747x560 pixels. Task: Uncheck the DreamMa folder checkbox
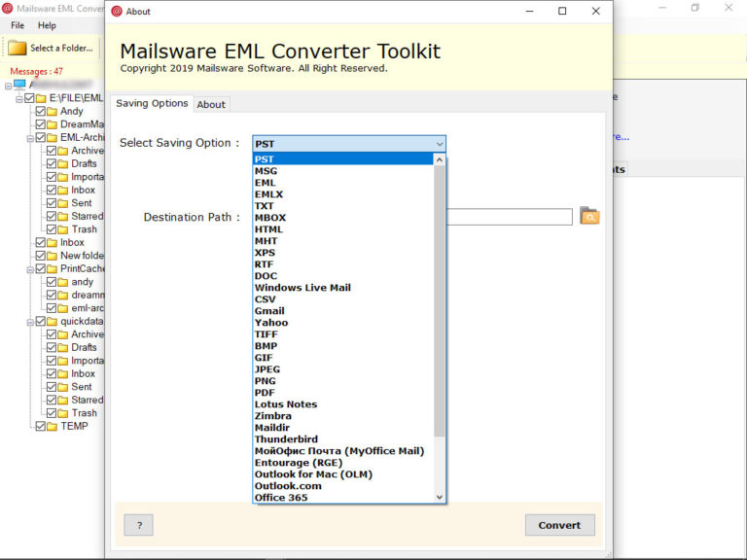point(41,124)
